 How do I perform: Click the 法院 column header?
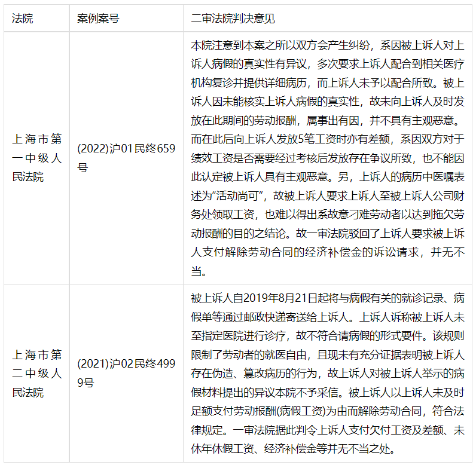23,19
